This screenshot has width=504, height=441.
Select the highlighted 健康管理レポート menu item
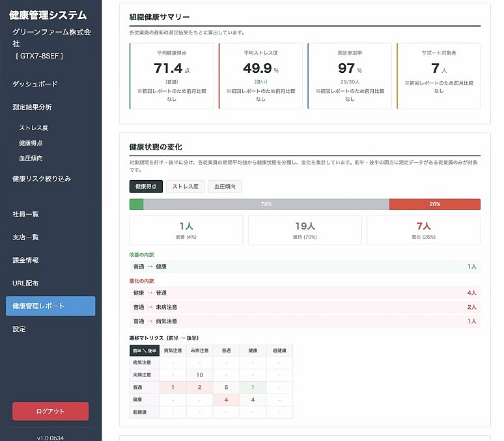click(50, 306)
